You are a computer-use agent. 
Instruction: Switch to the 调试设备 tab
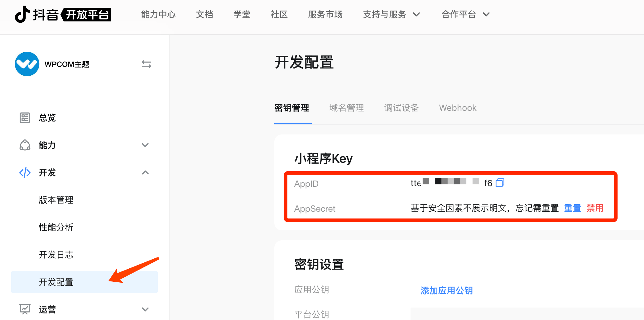401,108
